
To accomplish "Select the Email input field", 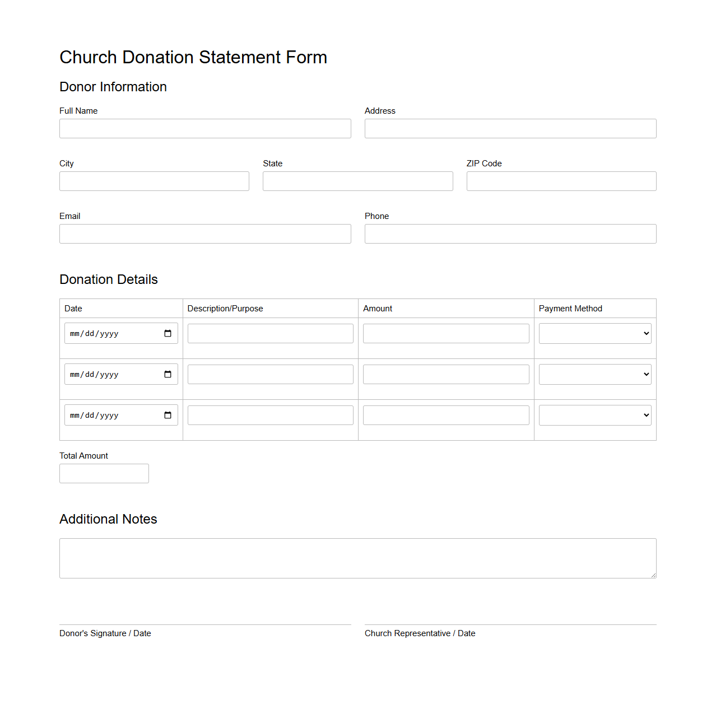I will tap(205, 234).
